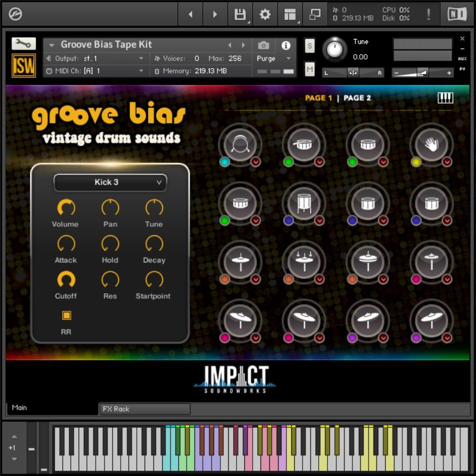
Task: Toggle blue dot on floor tom pad
Action: click(x=288, y=220)
